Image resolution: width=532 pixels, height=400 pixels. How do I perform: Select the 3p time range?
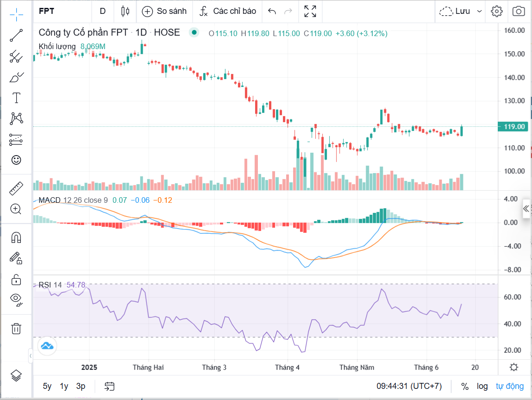(81, 386)
